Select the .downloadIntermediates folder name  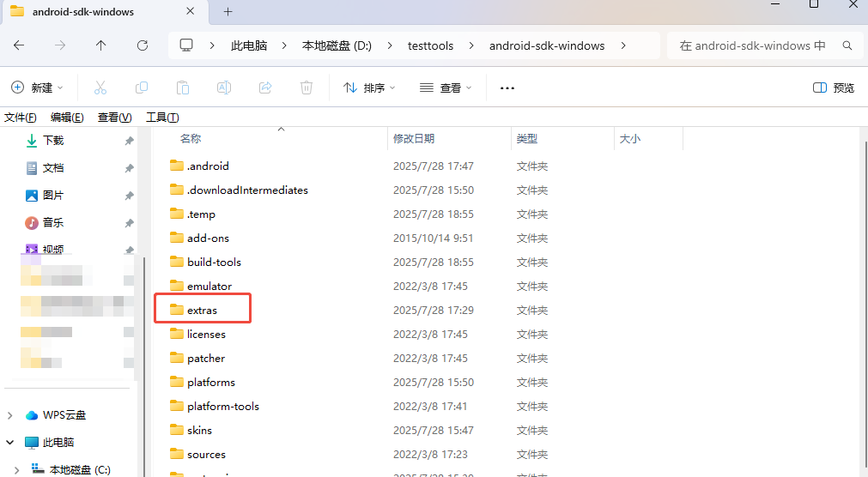click(247, 190)
